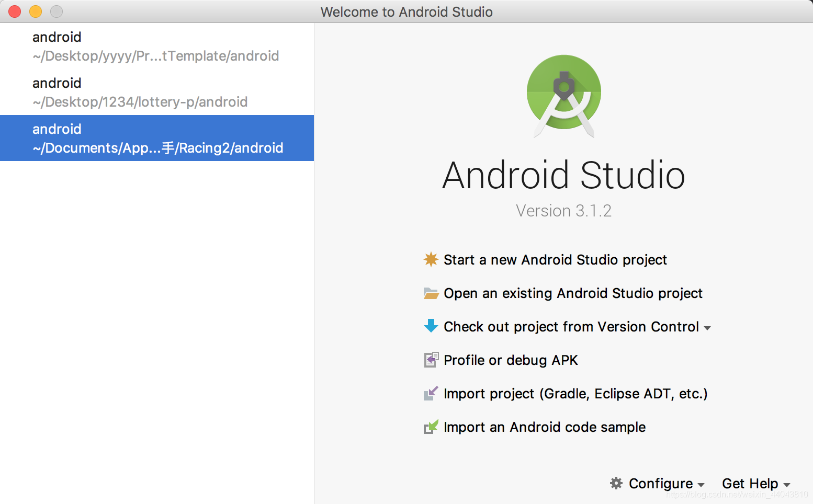Click the open folder icon

431,293
